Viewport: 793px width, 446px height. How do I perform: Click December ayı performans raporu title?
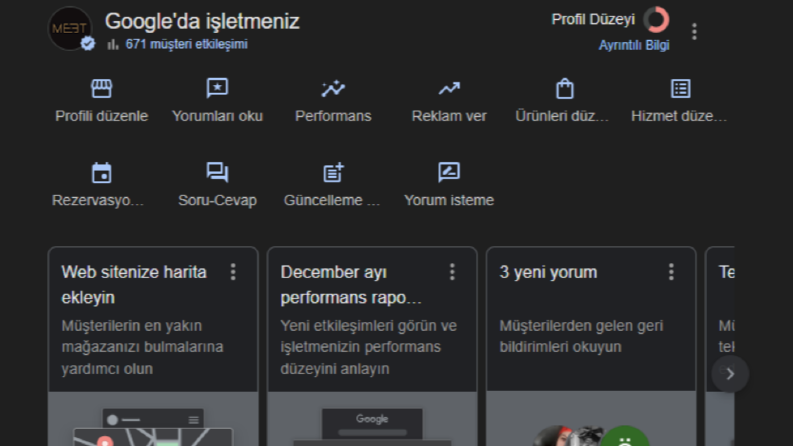pos(351,285)
